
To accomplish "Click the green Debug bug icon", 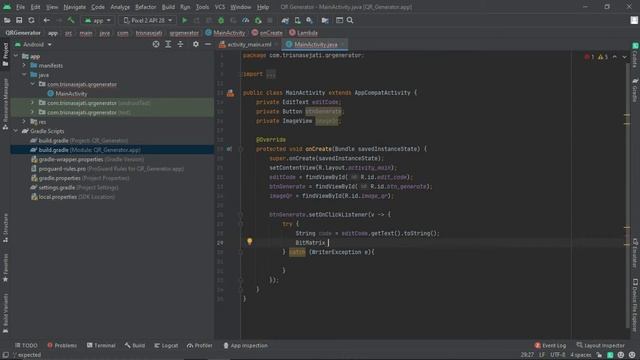I will pos(221,20).
